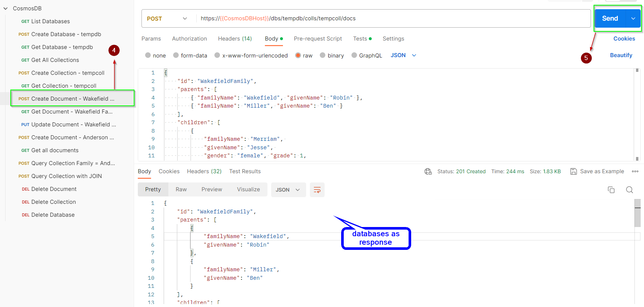Toggle response line wrapping icon
644x307 pixels.
[317, 190]
